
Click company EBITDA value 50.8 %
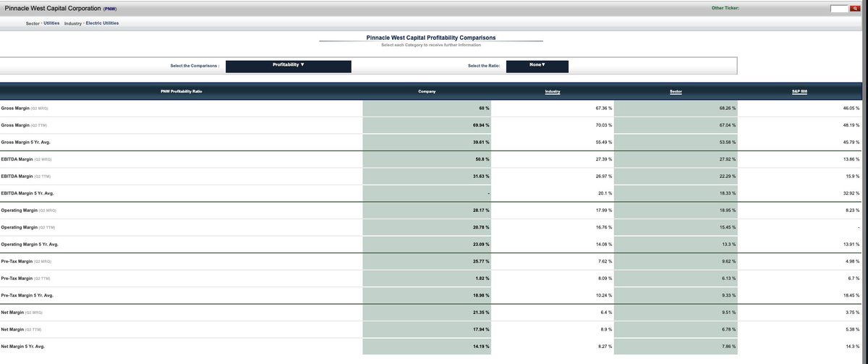(482, 159)
